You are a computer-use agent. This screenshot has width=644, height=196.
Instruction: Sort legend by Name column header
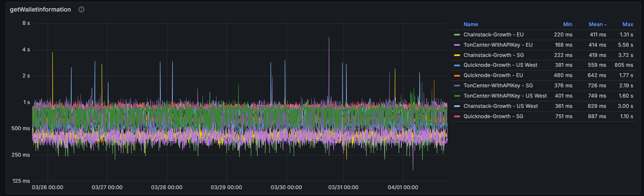coord(471,24)
